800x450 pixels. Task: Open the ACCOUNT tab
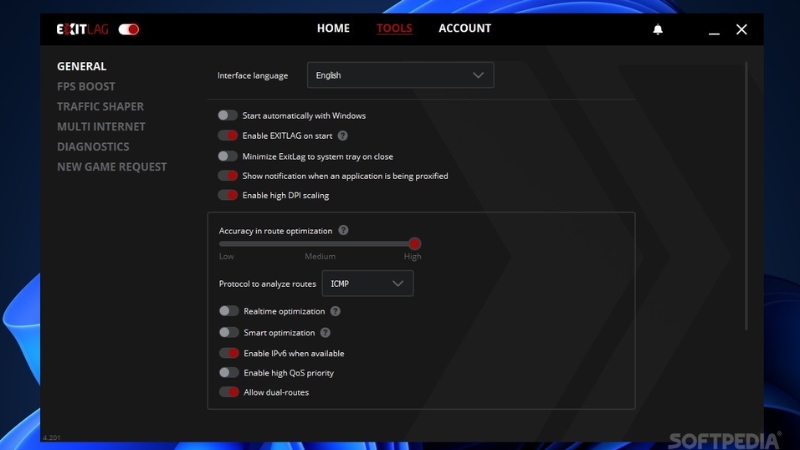465,29
